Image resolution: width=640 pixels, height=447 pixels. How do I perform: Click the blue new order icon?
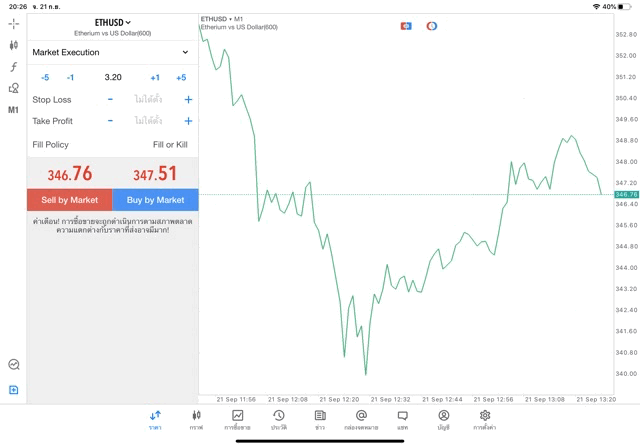tap(14, 389)
